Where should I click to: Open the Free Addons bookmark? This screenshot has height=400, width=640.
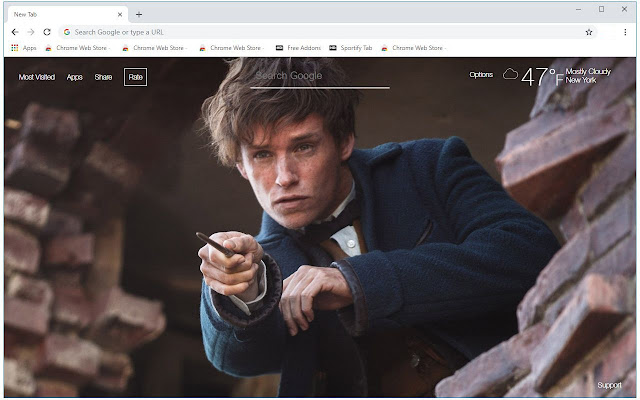(x=298, y=48)
